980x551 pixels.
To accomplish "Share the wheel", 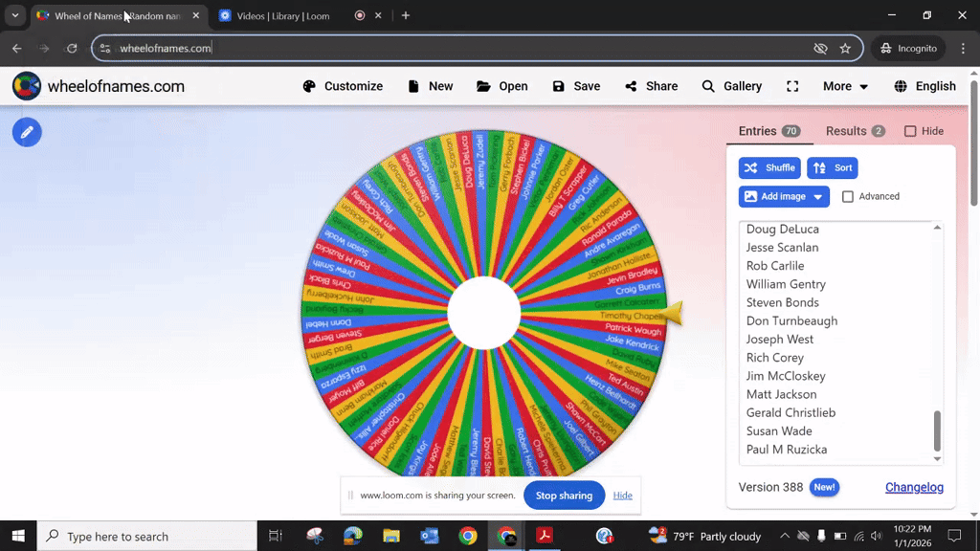I will 651,86.
